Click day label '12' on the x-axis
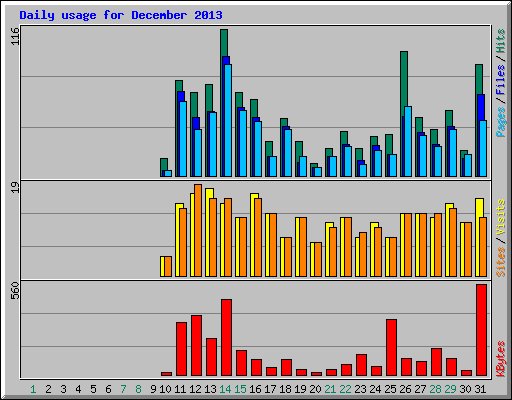 (195, 389)
